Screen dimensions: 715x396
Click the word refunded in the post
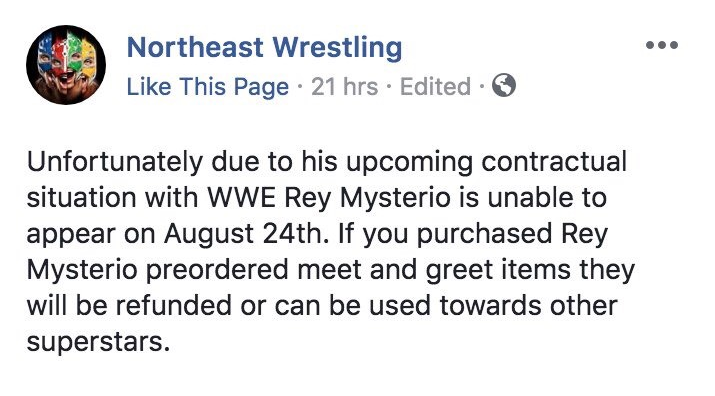[173, 306]
